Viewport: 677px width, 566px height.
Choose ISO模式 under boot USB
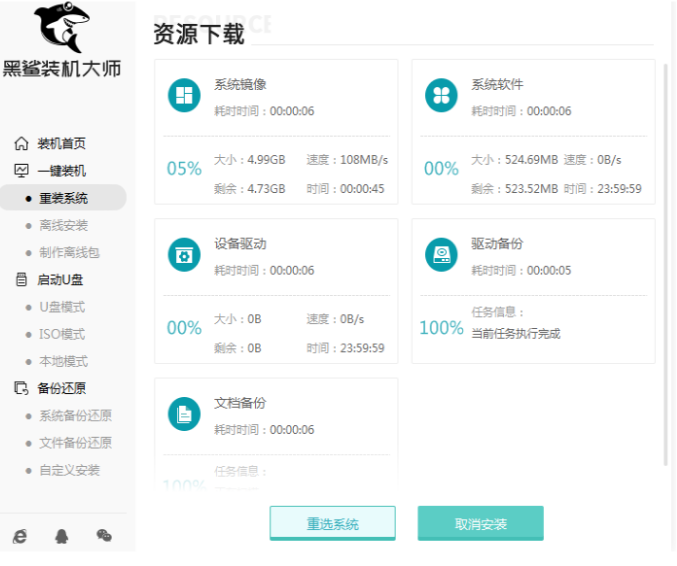[x=62, y=334]
